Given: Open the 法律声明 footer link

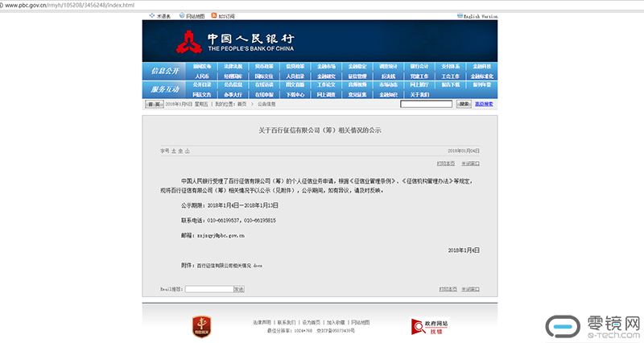Looking at the screenshot, I should (x=262, y=322).
